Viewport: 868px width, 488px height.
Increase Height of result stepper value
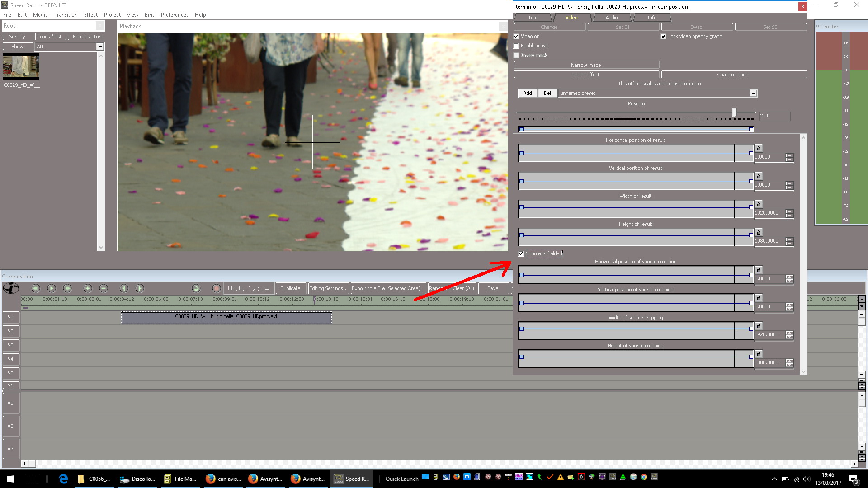pyautogui.click(x=789, y=239)
